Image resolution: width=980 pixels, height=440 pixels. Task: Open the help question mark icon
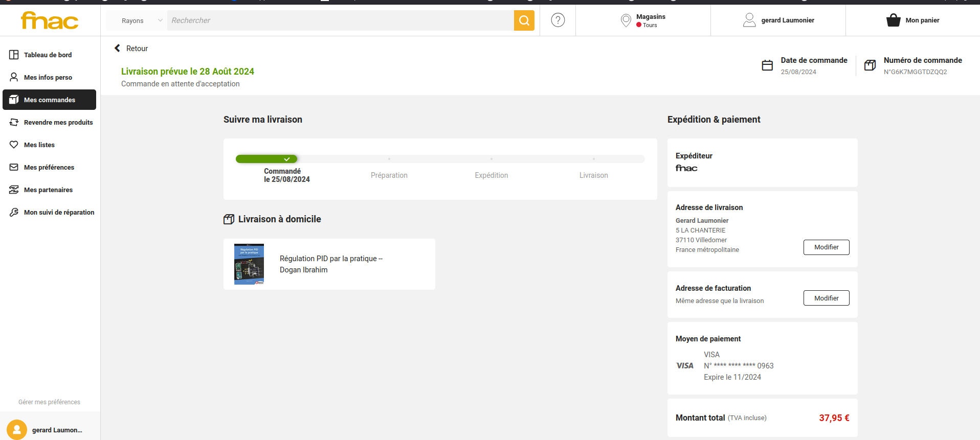[x=558, y=20]
